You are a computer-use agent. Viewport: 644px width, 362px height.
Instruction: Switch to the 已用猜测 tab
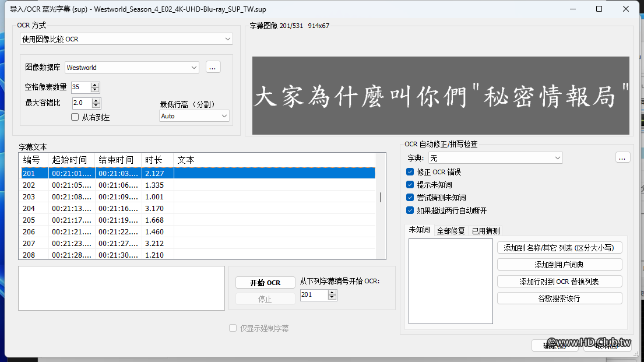tap(485, 231)
